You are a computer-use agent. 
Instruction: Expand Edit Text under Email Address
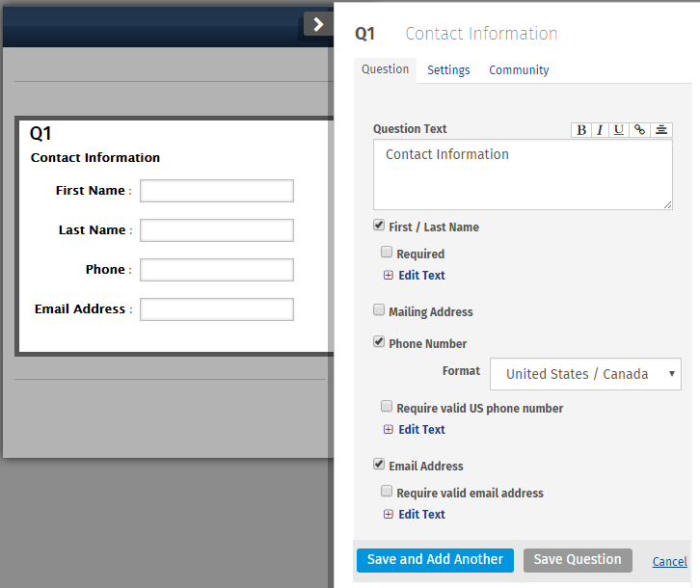pos(421,515)
